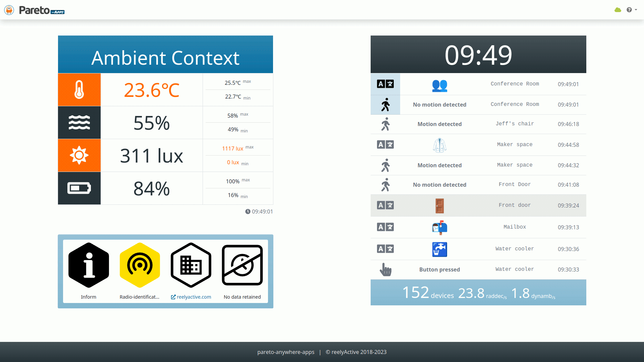Image resolution: width=644 pixels, height=362 pixels.
Task: Click the Front Door open door icon
Action: coord(439,205)
